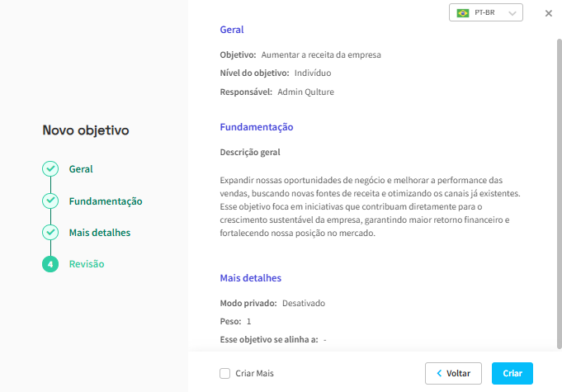
Task: Open the PT-BR language dropdown
Action: click(x=485, y=12)
